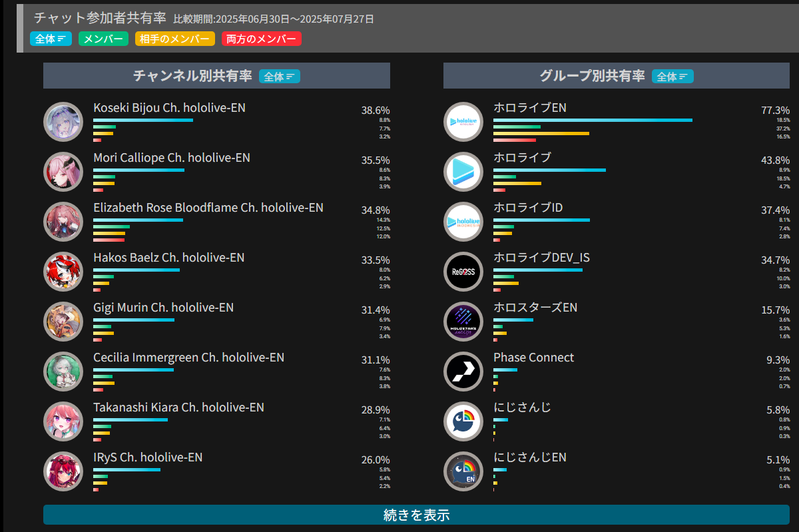The height and width of the screenshot is (532, 799).
Task: Open Cecilia Immergreen Ch. hololive-EN link
Action: (188, 358)
